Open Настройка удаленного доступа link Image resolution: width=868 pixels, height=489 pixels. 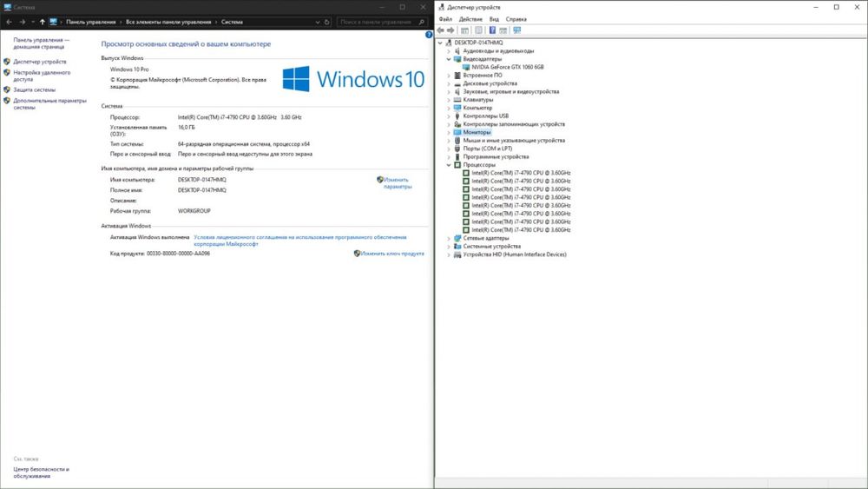coord(42,76)
